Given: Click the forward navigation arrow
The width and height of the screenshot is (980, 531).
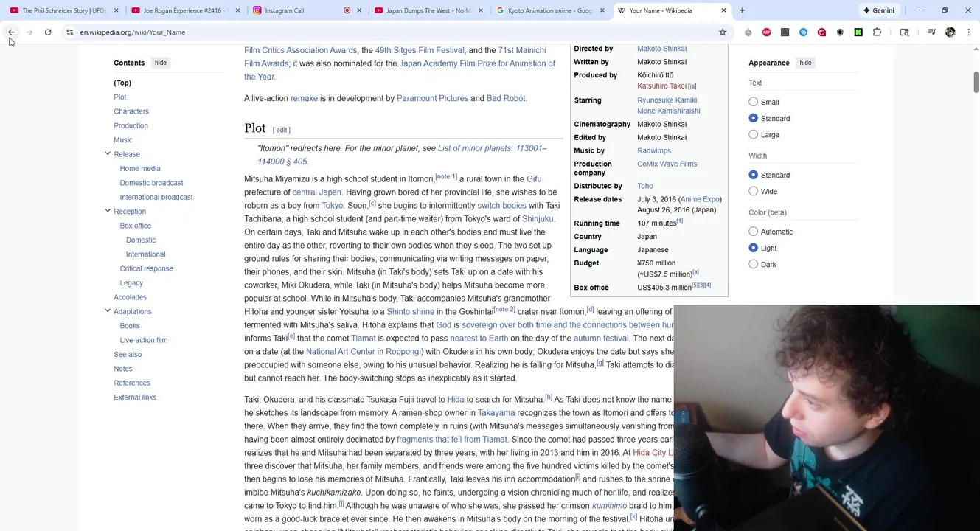Looking at the screenshot, I should [29, 32].
